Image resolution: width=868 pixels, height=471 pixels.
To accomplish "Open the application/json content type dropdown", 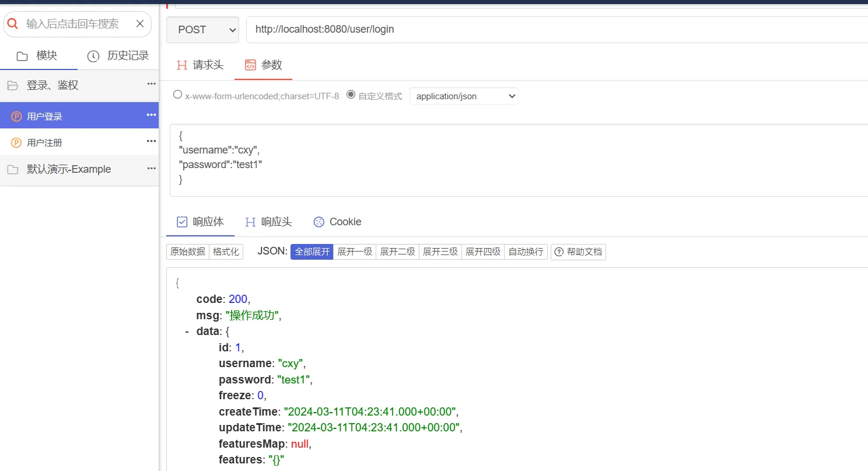I will (x=464, y=96).
